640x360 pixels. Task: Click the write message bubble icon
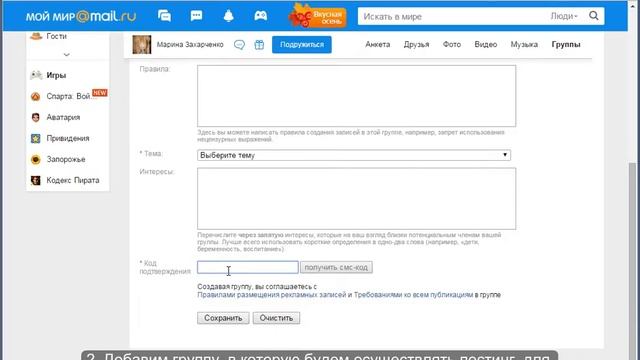(x=240, y=44)
